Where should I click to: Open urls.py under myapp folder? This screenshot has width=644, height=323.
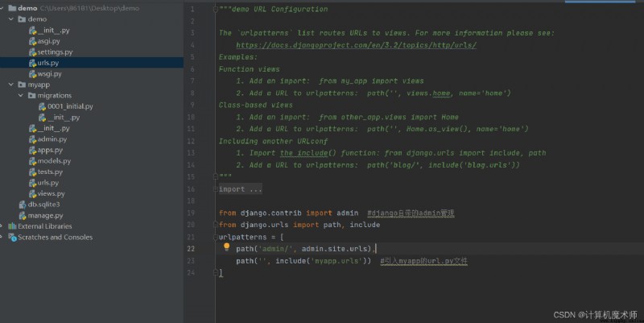[x=48, y=183]
